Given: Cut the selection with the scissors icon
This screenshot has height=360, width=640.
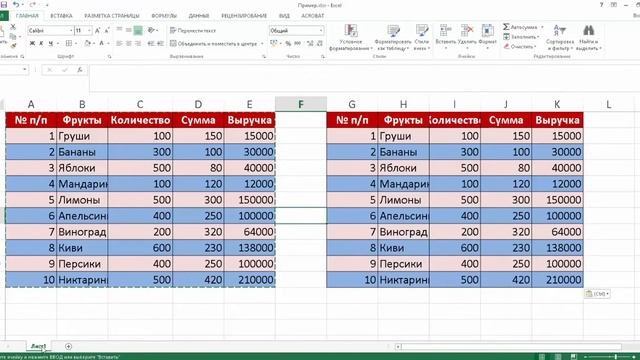Looking at the screenshot, I should [x=13, y=27].
